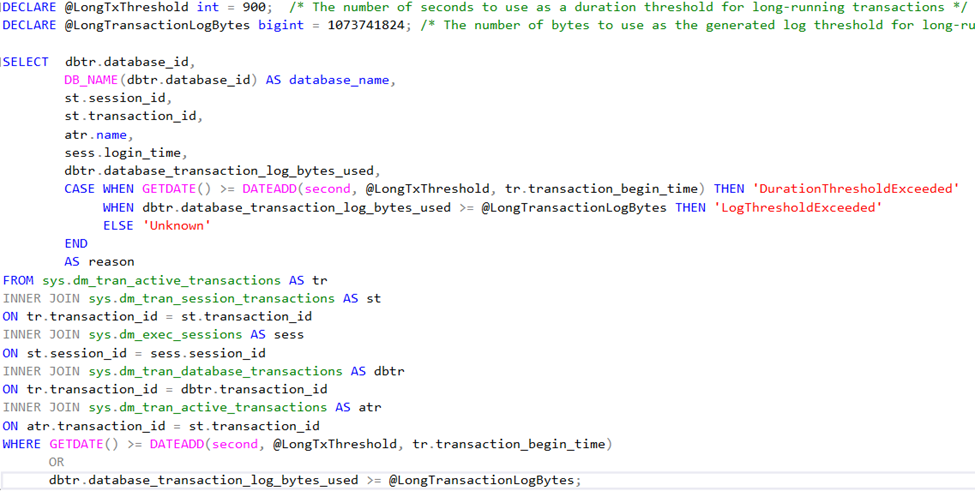Click the SELECT keyword
The width and height of the screenshot is (975, 497).
[x=26, y=62]
